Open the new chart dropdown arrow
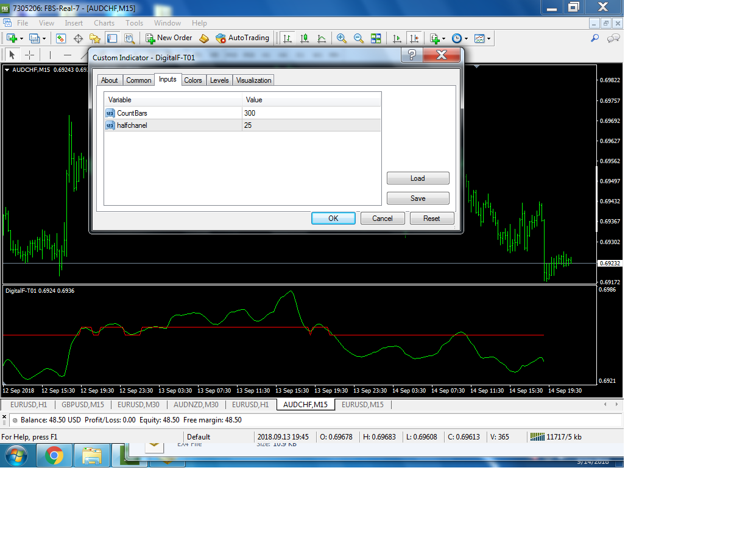 (x=21, y=38)
